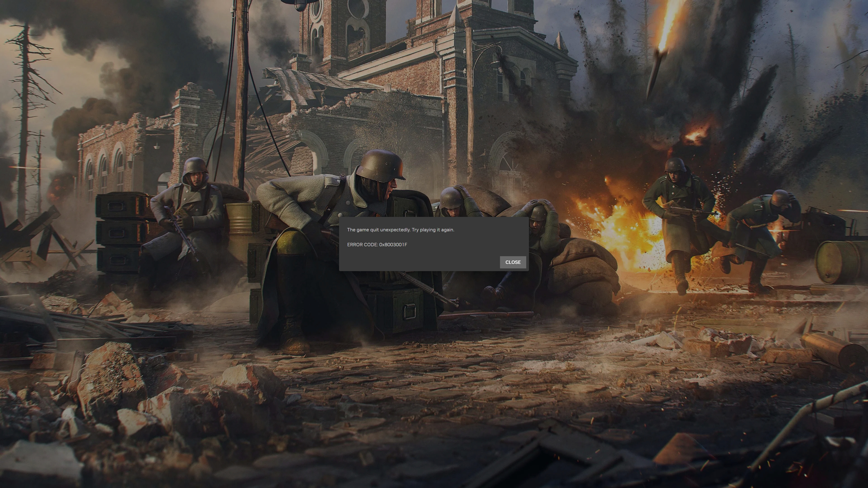
Task: Click the sandbags right of the dialog
Action: pyautogui.click(x=583, y=266)
